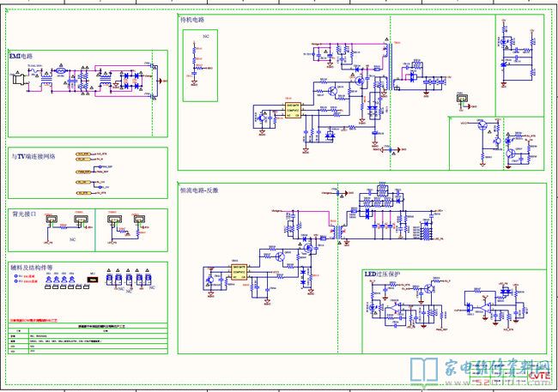Select the 'LED过压保护' section title

coord(382,274)
